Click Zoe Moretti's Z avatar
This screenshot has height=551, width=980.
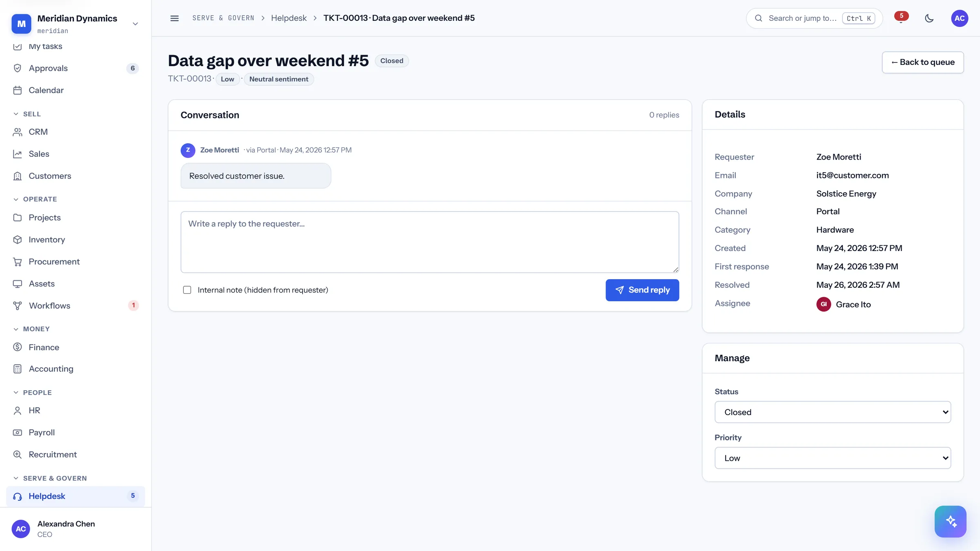pos(188,150)
